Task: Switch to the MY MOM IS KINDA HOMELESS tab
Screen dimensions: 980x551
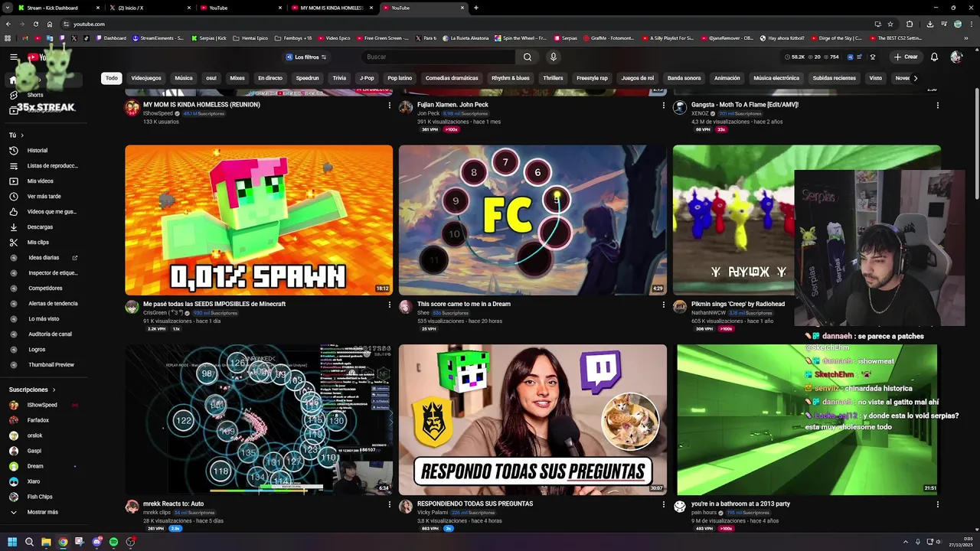Action: (x=331, y=8)
